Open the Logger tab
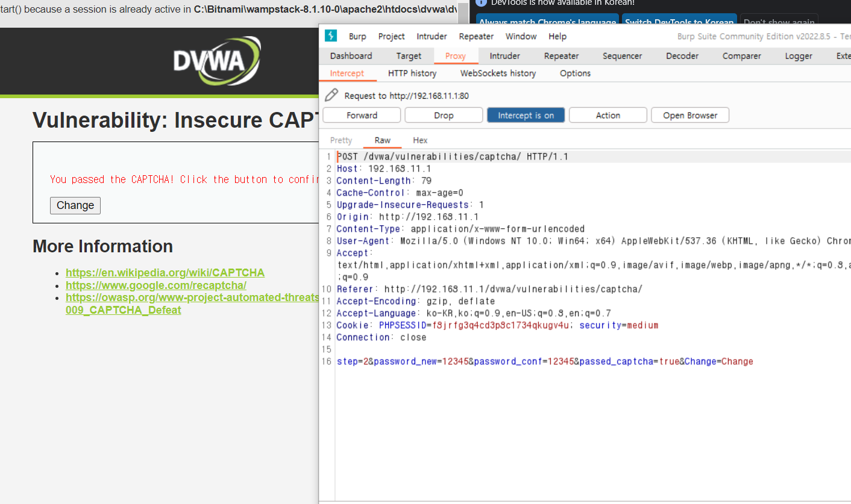Viewport: 851px width, 504px height. pos(799,55)
